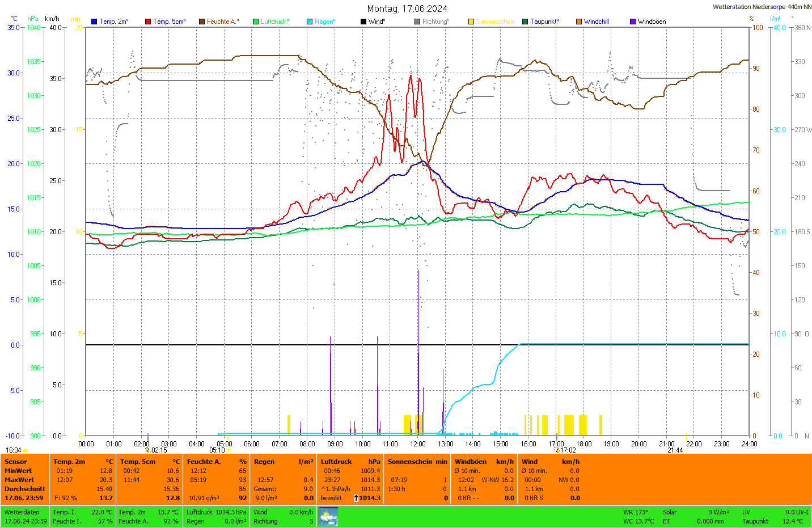Click the Windchill legend label
The height and width of the screenshot is (528, 812).
pyautogui.click(x=596, y=22)
